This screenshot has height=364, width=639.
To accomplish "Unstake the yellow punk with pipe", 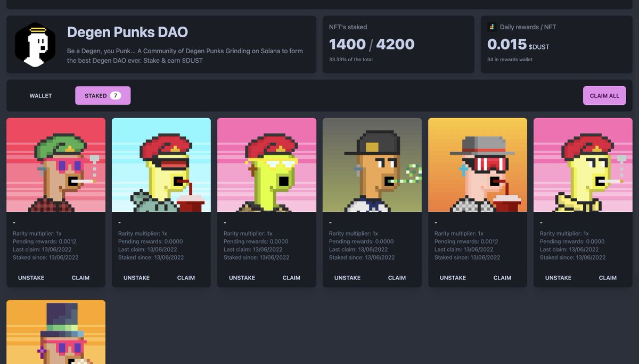I will coord(558,278).
